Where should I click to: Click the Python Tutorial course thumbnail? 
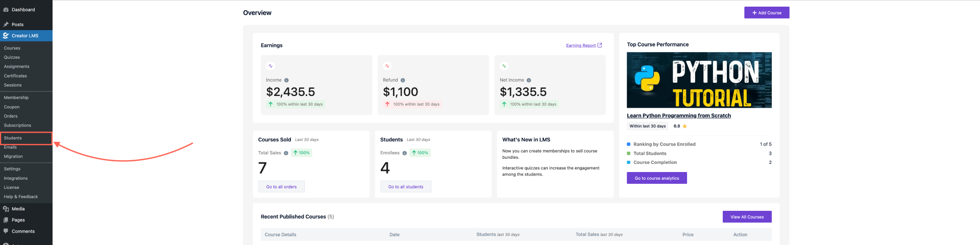699,80
